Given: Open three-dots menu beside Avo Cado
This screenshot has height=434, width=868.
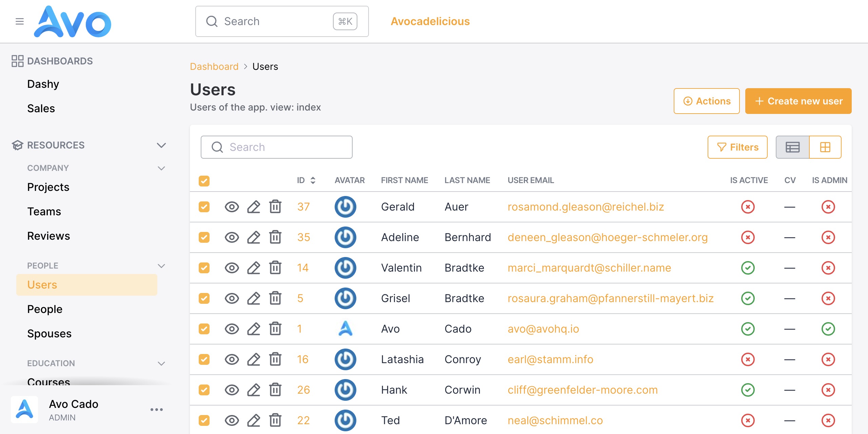Looking at the screenshot, I should click(x=157, y=410).
